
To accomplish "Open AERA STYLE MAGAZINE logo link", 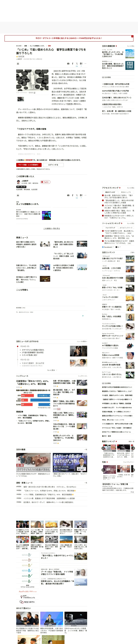I will [27, 586].
